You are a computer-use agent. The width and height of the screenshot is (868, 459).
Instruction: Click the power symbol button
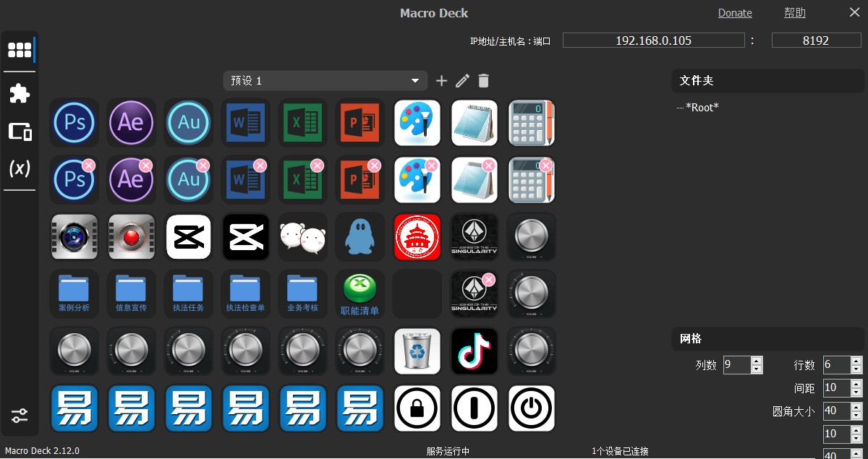pos(532,408)
